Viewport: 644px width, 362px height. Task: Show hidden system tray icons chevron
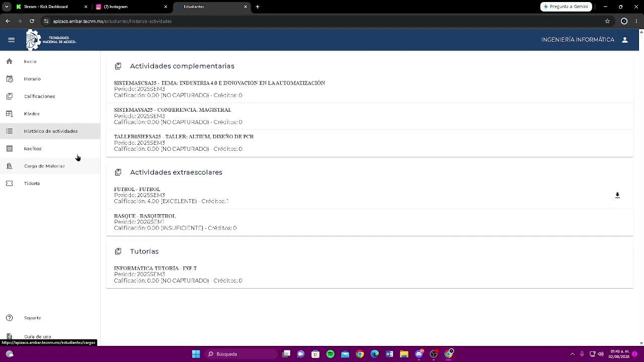(x=572, y=354)
